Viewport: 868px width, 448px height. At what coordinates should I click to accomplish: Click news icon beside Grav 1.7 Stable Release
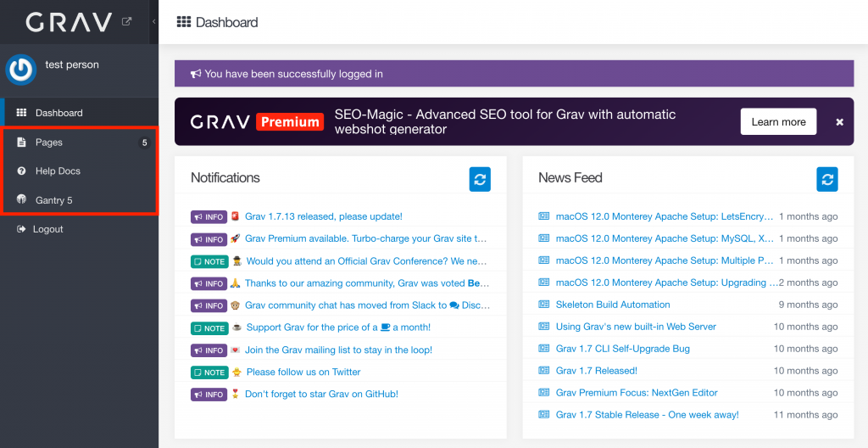point(544,414)
